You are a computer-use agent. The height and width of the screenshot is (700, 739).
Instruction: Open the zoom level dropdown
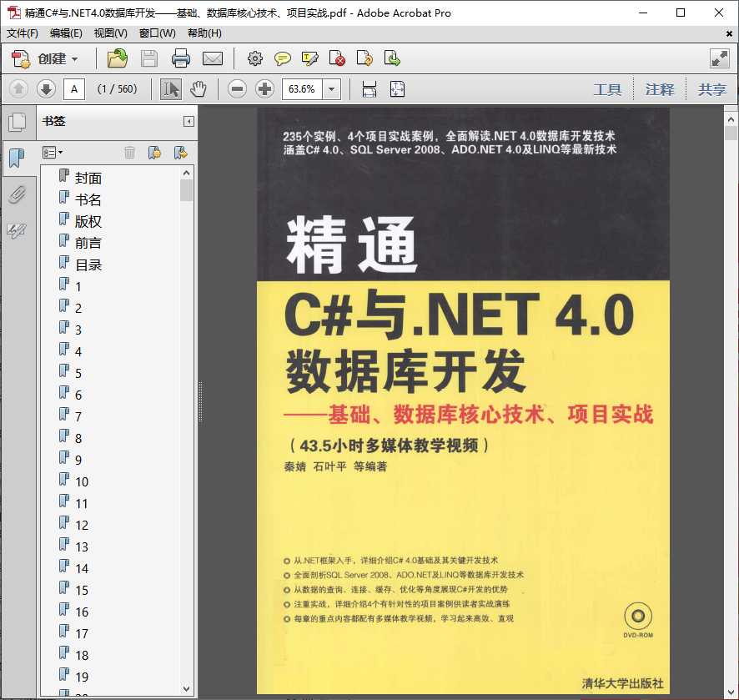(330, 88)
